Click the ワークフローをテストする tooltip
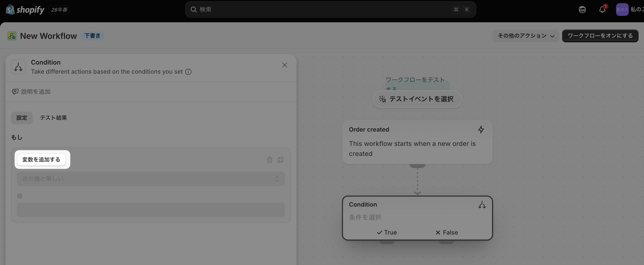The width and height of the screenshot is (644, 265). pyautogui.click(x=417, y=84)
